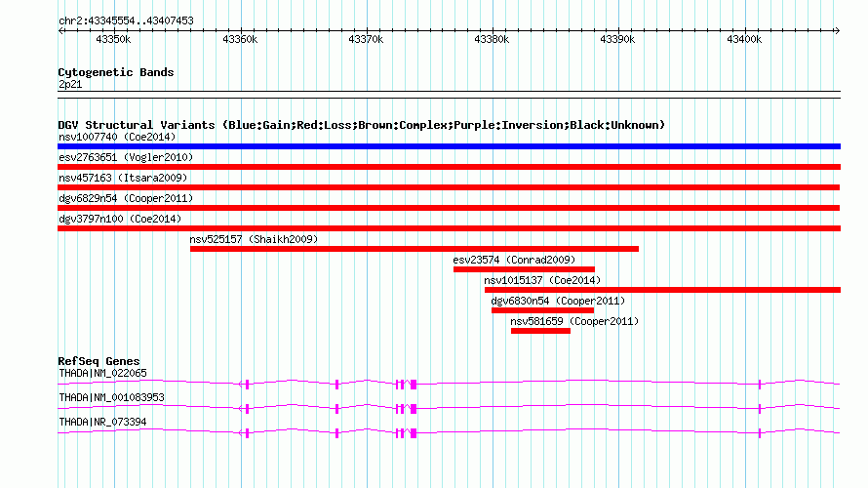Open the dgv6830n54 (Cooper2011) label

click(x=558, y=301)
